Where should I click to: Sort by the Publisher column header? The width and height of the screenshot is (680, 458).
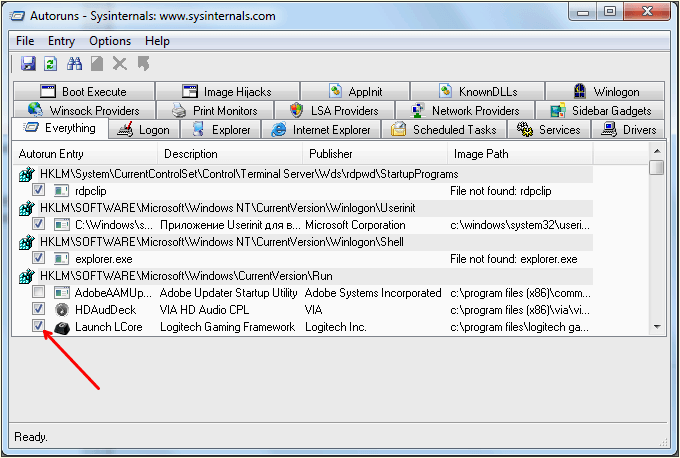click(375, 154)
